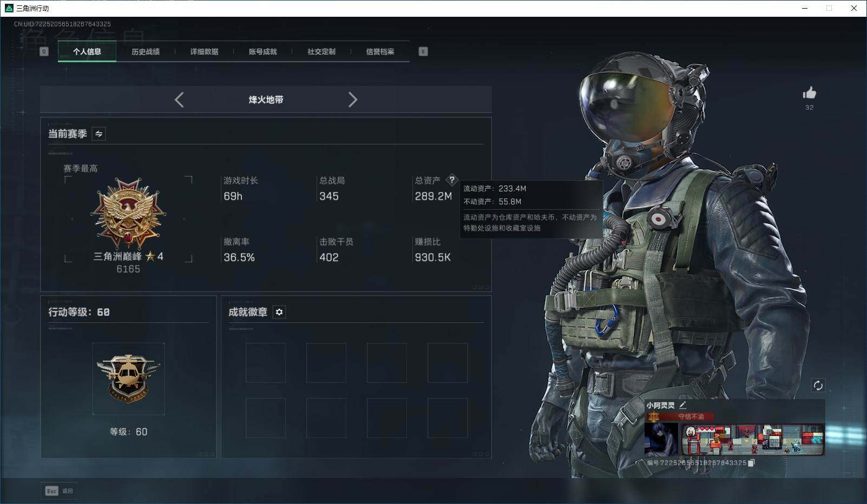Open the 信誉档案 tab

coord(380,51)
